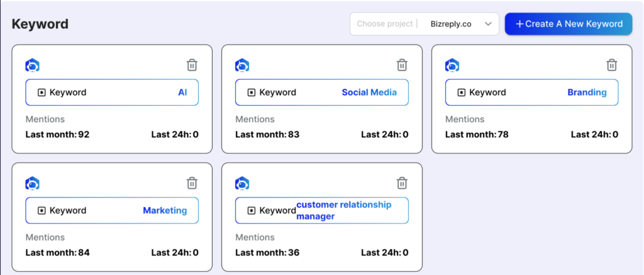
Task: Click the bot logo on Marketing card
Action: pyautogui.click(x=32, y=184)
